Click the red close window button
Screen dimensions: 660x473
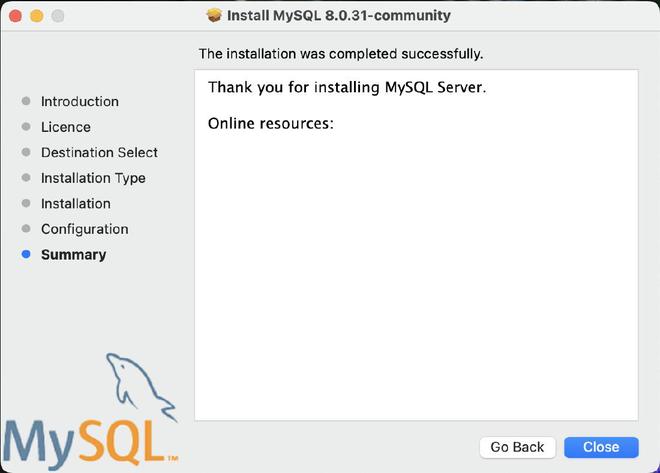pyautogui.click(x=16, y=16)
